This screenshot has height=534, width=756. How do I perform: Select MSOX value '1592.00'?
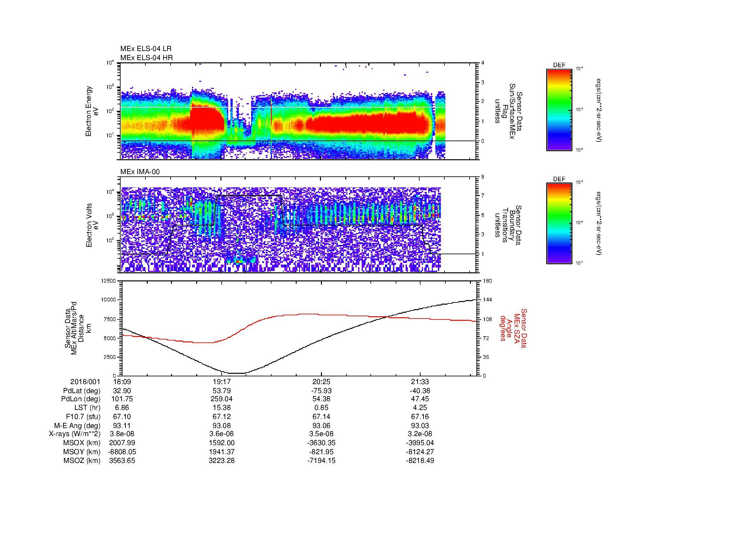tap(222, 443)
